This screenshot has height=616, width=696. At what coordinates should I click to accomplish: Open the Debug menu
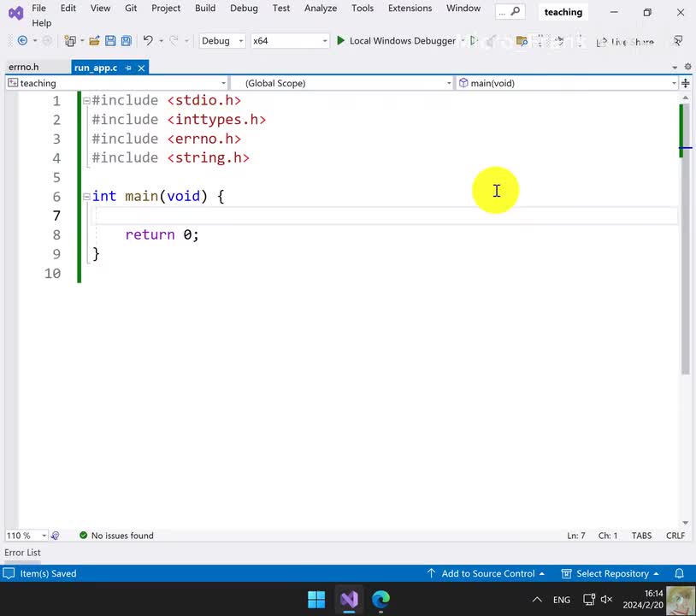coord(244,8)
